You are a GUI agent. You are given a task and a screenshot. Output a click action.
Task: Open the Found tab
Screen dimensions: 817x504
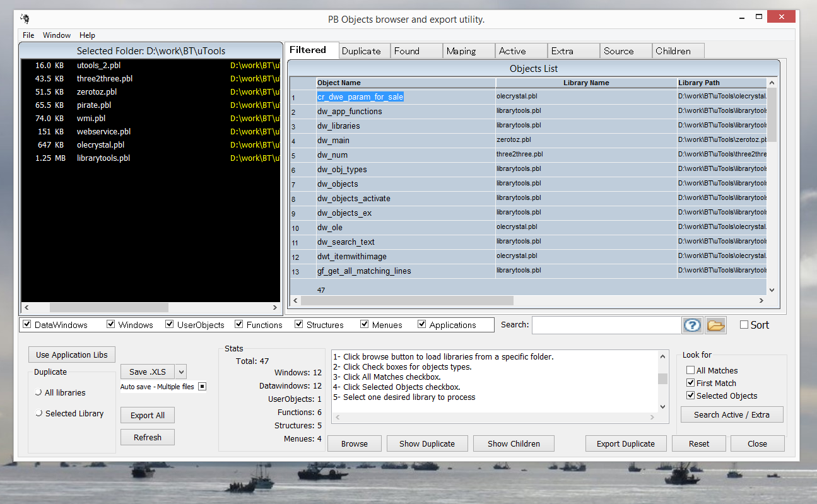coord(417,51)
